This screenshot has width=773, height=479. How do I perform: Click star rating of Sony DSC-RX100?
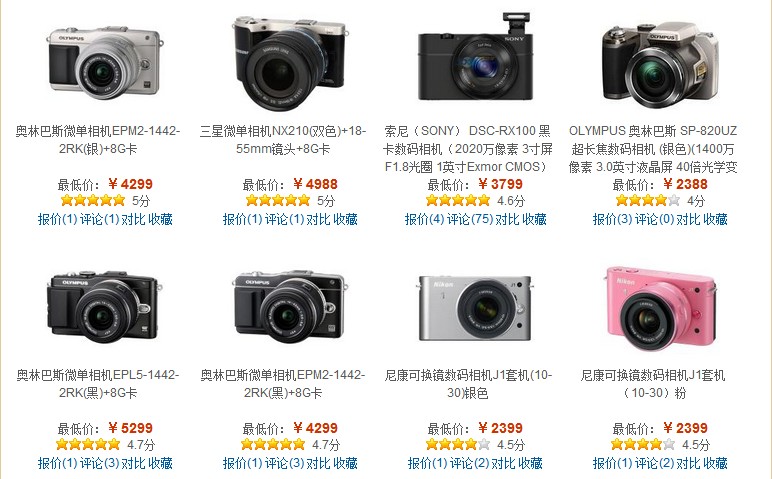[458, 200]
